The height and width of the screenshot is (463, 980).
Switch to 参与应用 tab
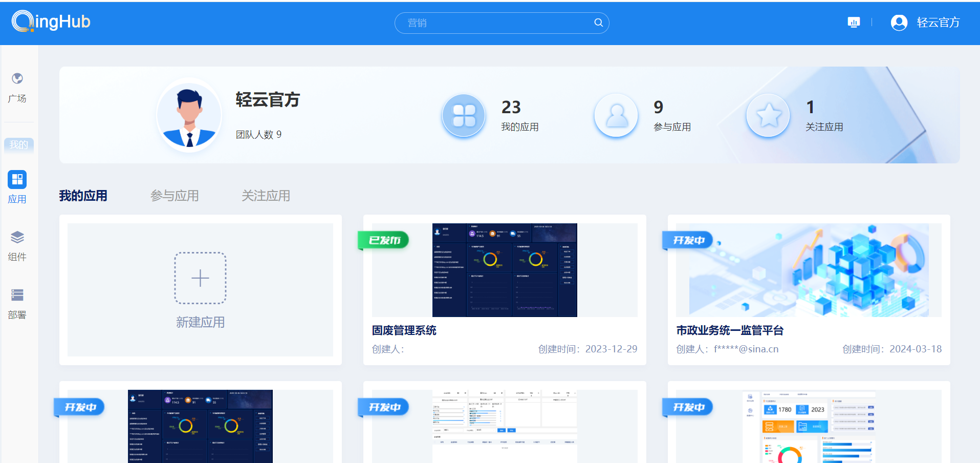tap(175, 196)
